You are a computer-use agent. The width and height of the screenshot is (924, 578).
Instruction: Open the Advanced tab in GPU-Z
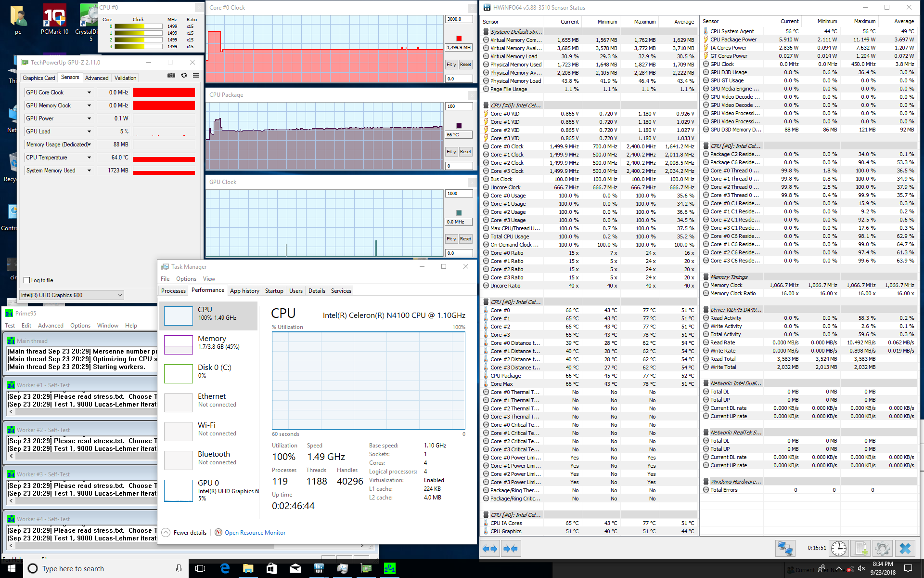97,78
